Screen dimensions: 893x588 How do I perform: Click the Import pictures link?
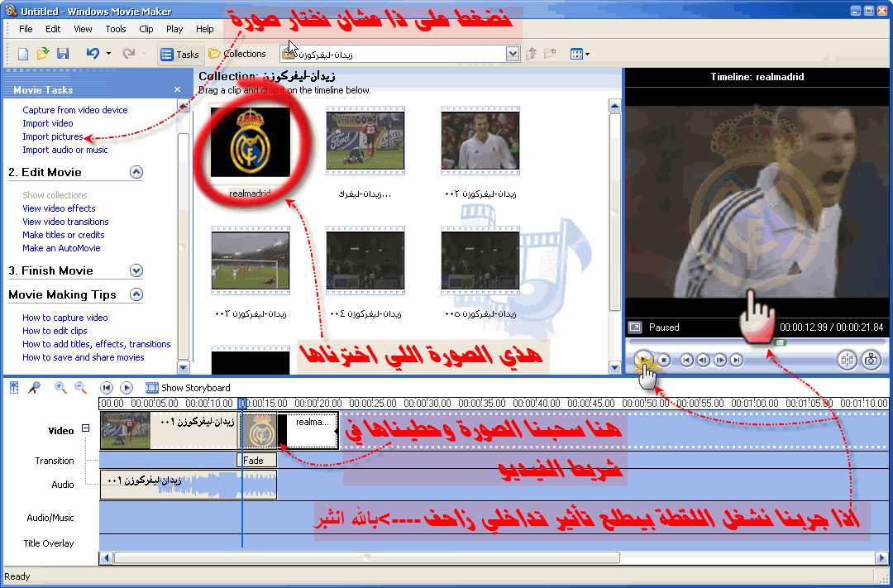coord(52,136)
